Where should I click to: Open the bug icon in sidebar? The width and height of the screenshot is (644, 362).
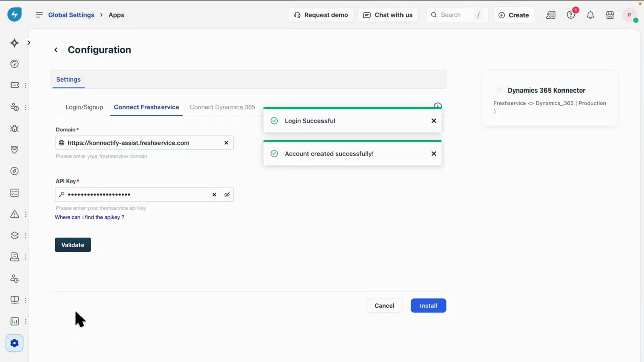tap(14, 128)
